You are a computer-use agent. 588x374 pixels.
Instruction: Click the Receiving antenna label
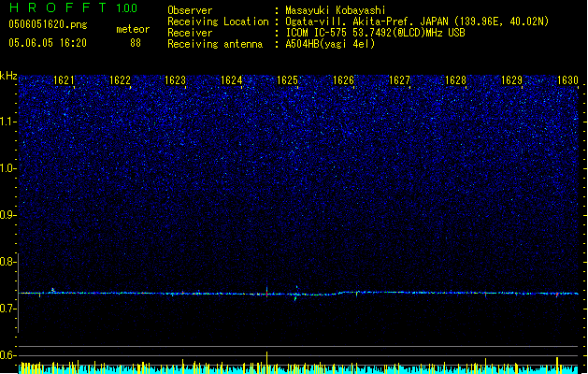[215, 44]
